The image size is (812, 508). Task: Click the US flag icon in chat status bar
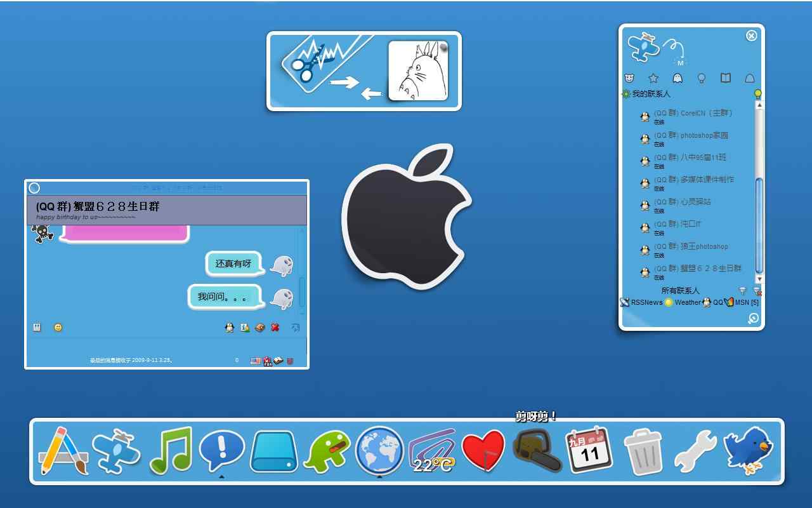(x=256, y=361)
